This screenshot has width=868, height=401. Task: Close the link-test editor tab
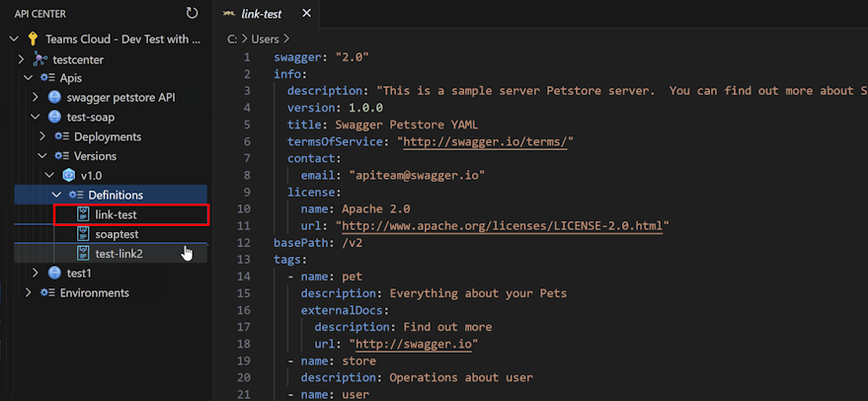click(307, 13)
